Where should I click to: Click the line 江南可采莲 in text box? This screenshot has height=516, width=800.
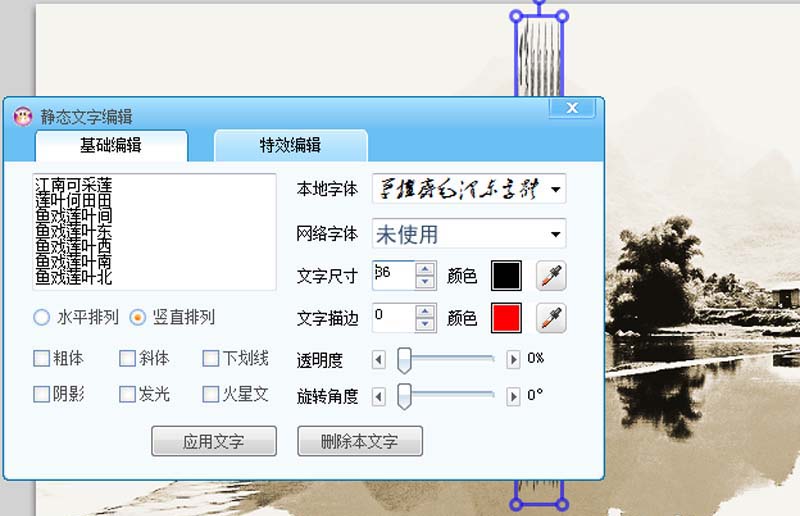(x=73, y=185)
